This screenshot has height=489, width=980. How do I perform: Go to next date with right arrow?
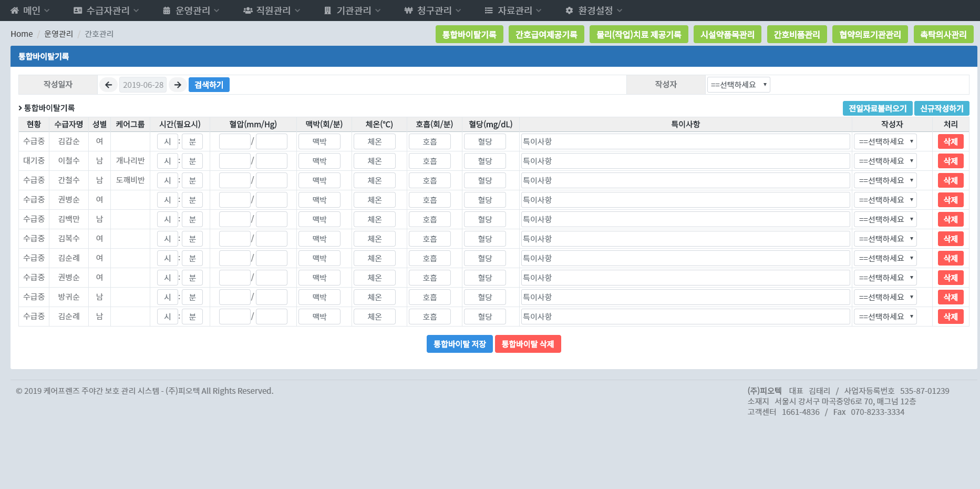178,85
